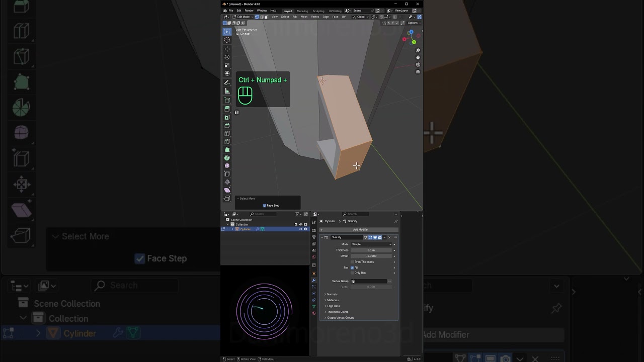Toggle camera view icon in viewport
644x362 pixels.
pyautogui.click(x=418, y=64)
